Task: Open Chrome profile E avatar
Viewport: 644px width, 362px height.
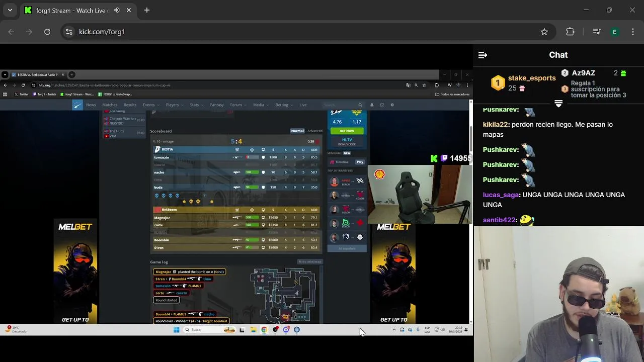Action: pos(614,32)
